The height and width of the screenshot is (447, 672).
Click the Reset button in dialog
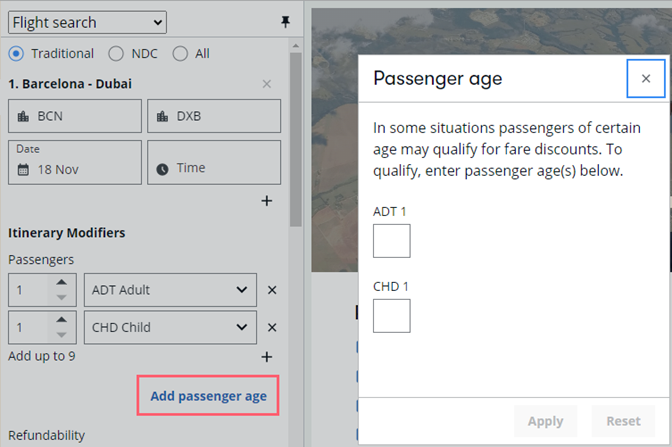623,421
